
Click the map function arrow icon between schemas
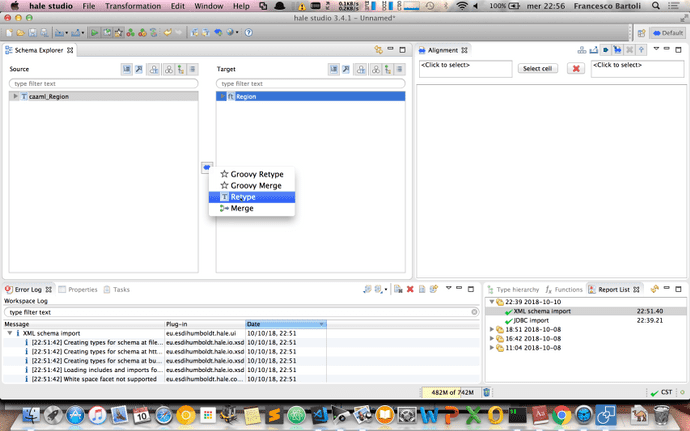[x=206, y=165]
